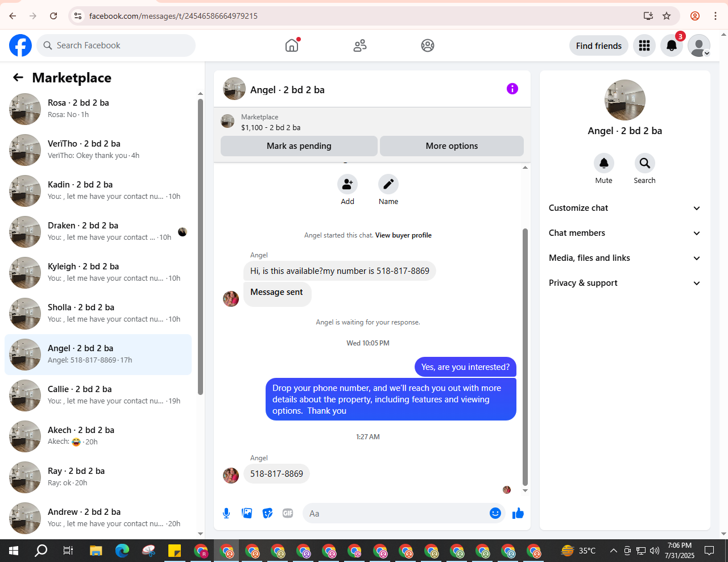Click the Search Facebook field

[x=116, y=45]
